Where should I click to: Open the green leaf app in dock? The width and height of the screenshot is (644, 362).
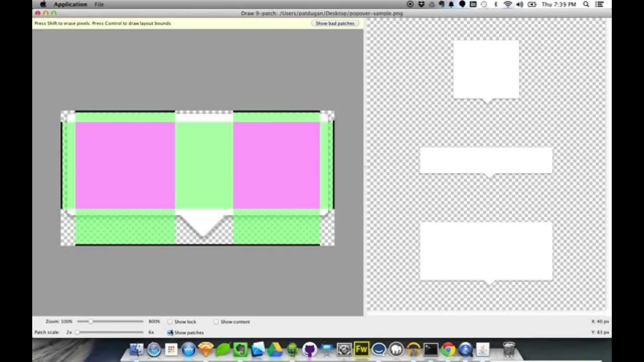click(223, 349)
